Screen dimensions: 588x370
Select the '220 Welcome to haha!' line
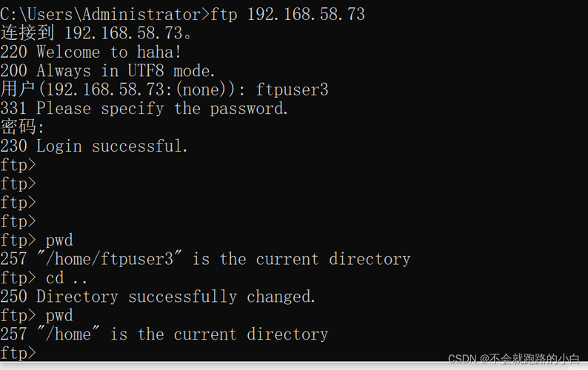(x=91, y=52)
